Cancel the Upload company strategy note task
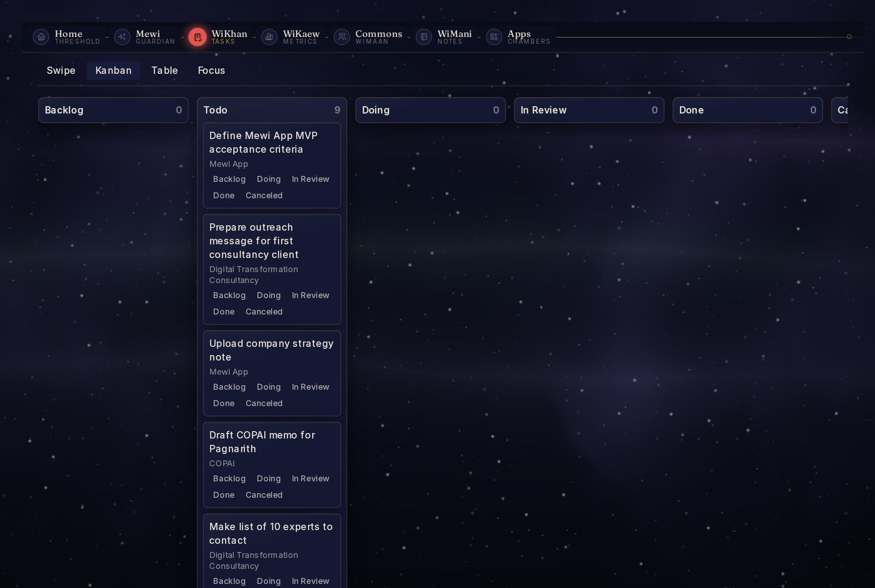Viewport: 875px width, 588px height. tap(264, 403)
